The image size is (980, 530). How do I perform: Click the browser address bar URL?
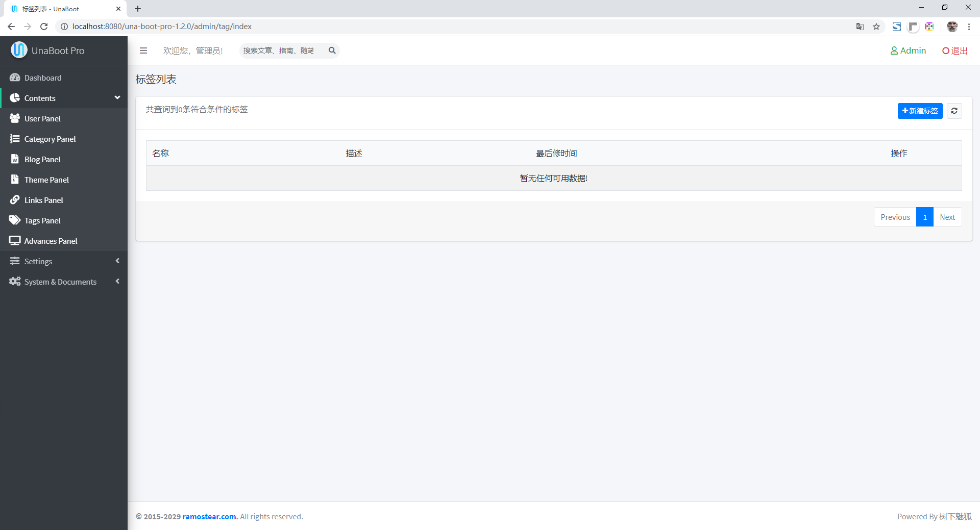[162, 27]
